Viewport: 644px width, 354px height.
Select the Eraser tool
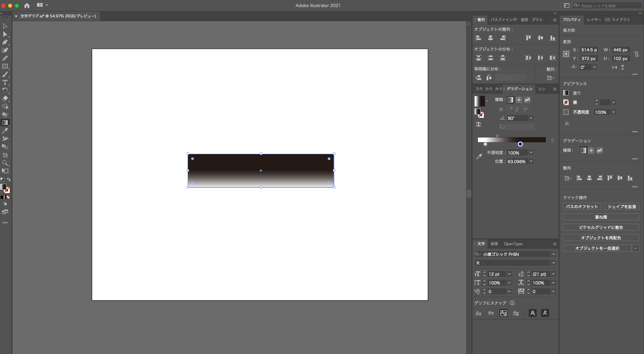[x=5, y=99]
